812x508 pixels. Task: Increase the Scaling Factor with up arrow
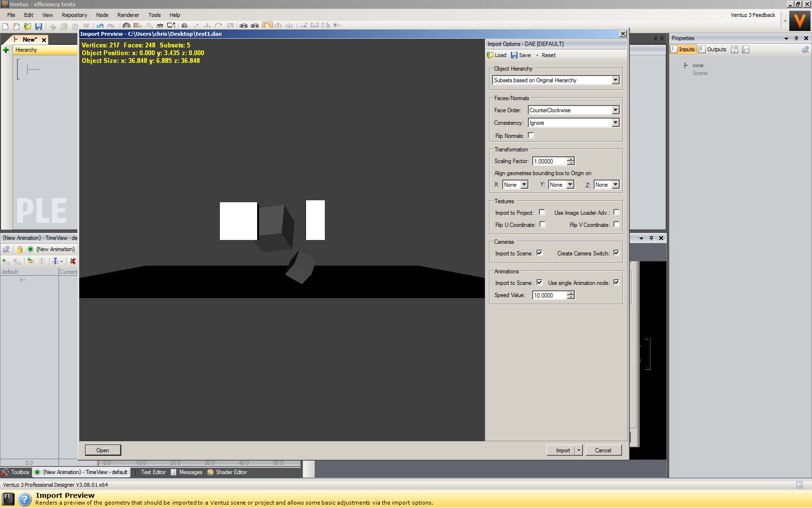[x=571, y=159]
